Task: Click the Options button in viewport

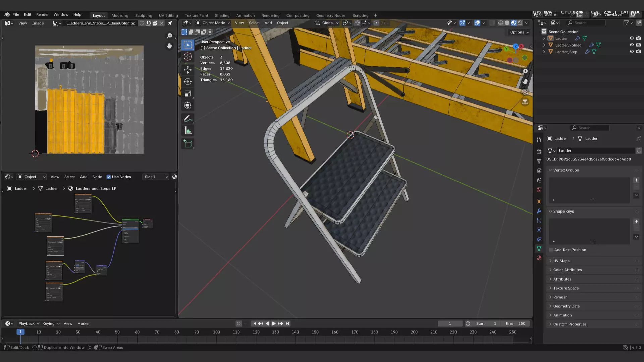Action: (x=519, y=32)
